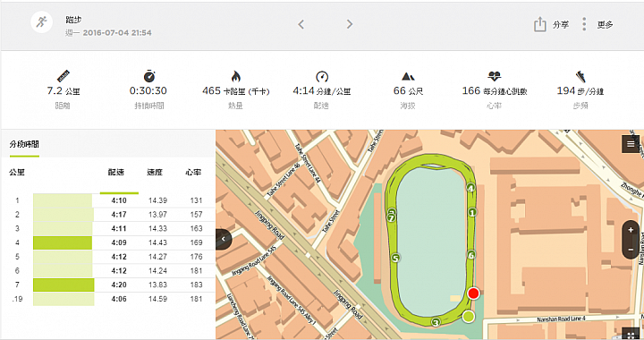Click kilometer 7 marker on map
This screenshot has width=644, height=340.
[392, 217]
